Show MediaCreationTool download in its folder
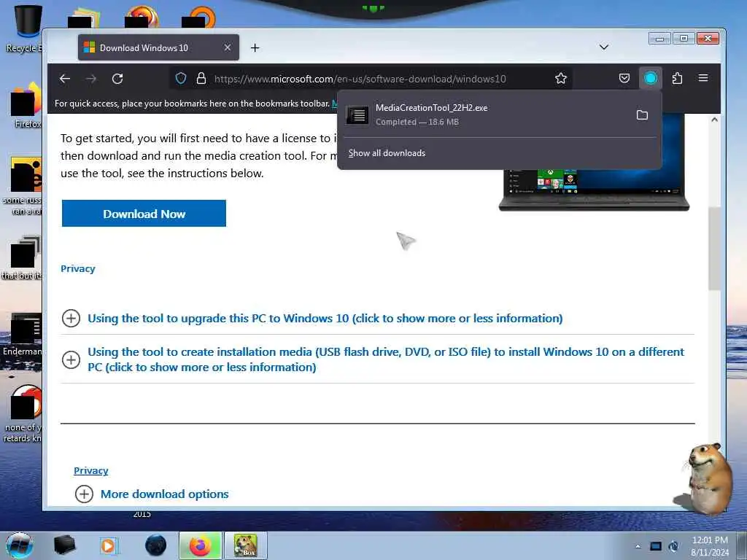 (x=642, y=114)
